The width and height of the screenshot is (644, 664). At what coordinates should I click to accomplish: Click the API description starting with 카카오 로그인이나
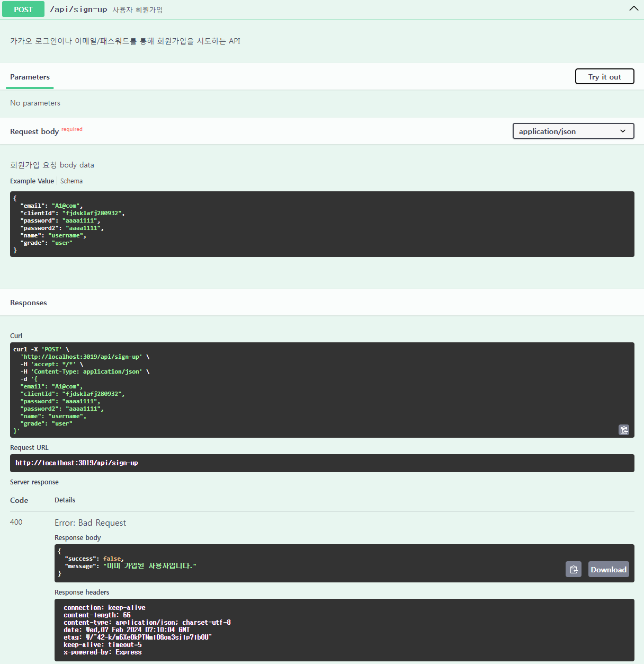[x=125, y=41]
